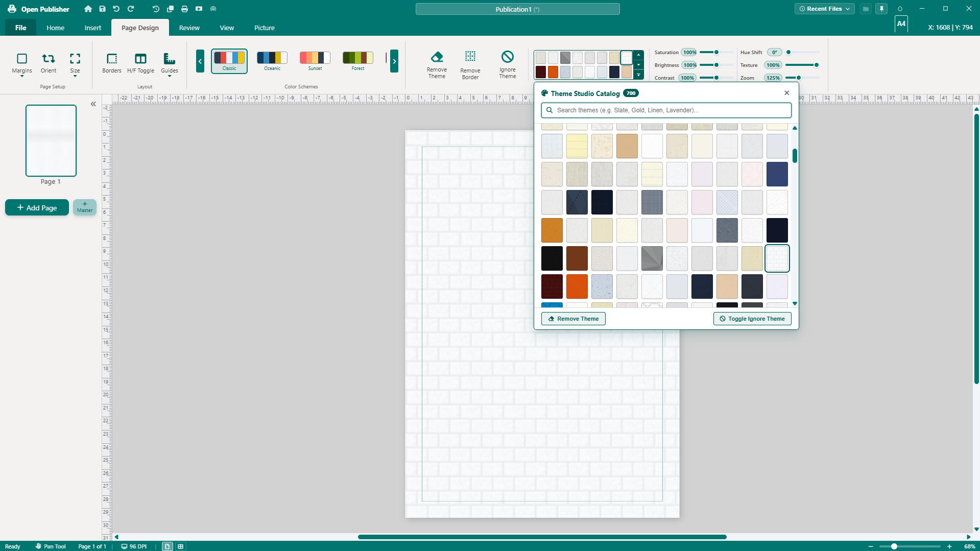Switch to single page view in status bar
Screen dimensions: 980x551
(x=167, y=546)
